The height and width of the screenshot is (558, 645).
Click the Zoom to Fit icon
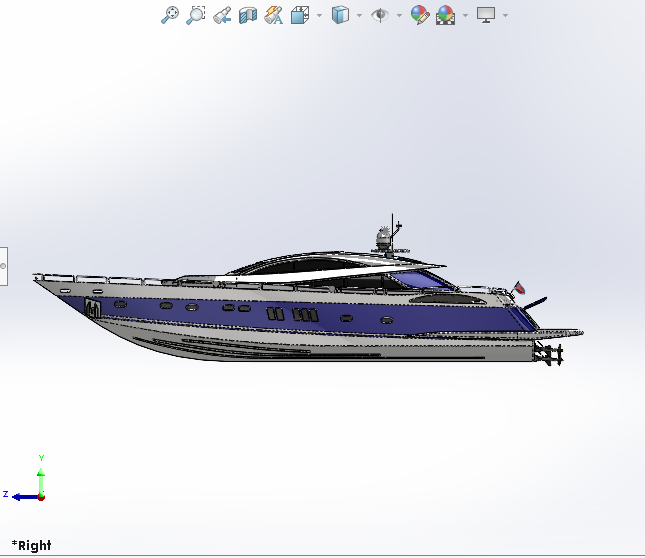tap(170, 15)
